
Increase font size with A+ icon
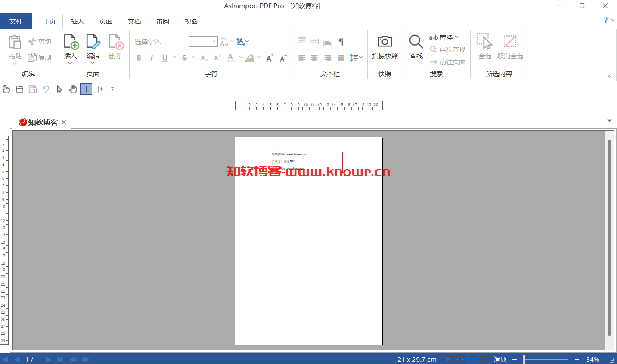(270, 58)
